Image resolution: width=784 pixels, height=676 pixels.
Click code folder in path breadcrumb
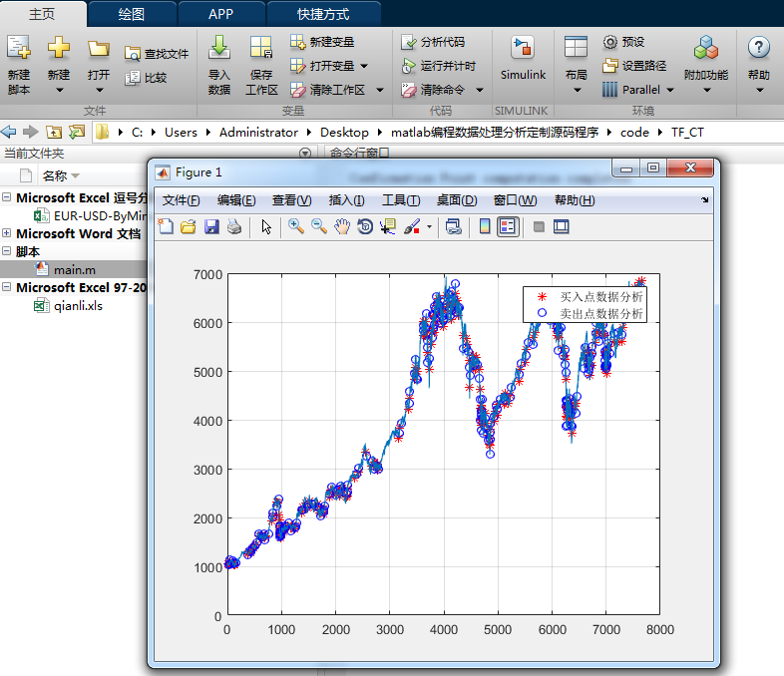pyautogui.click(x=634, y=133)
